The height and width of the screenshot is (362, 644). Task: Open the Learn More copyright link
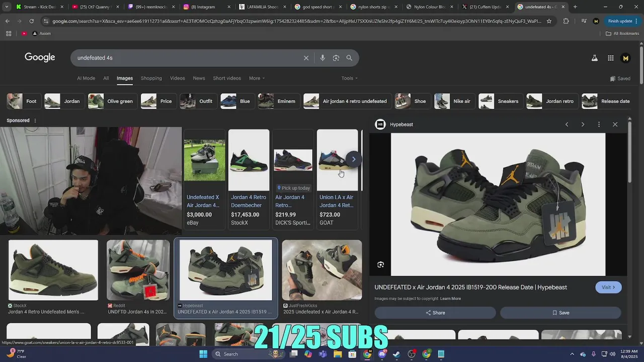[450, 299]
